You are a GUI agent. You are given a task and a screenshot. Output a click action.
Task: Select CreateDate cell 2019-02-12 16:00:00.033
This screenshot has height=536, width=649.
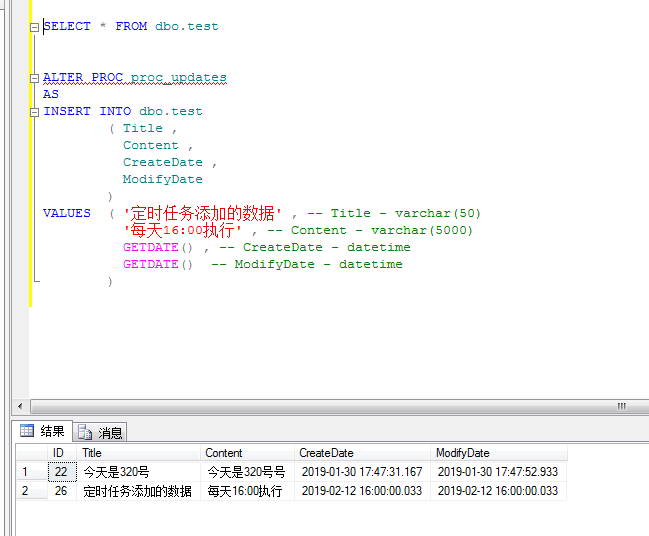(x=362, y=491)
